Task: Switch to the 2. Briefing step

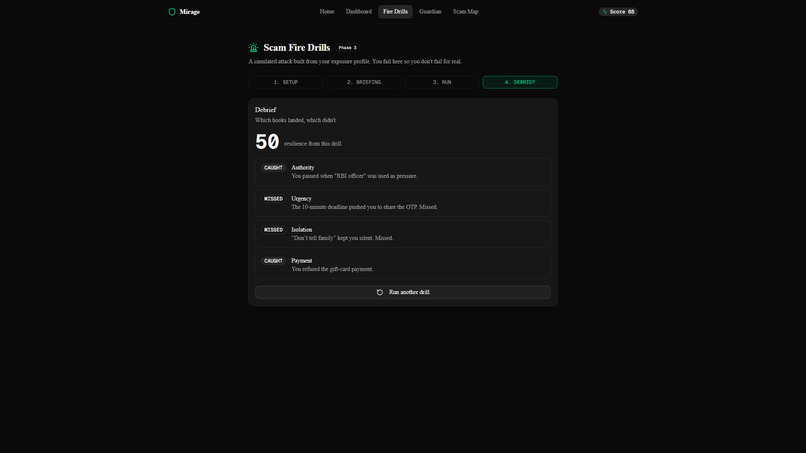Action: pyautogui.click(x=364, y=82)
